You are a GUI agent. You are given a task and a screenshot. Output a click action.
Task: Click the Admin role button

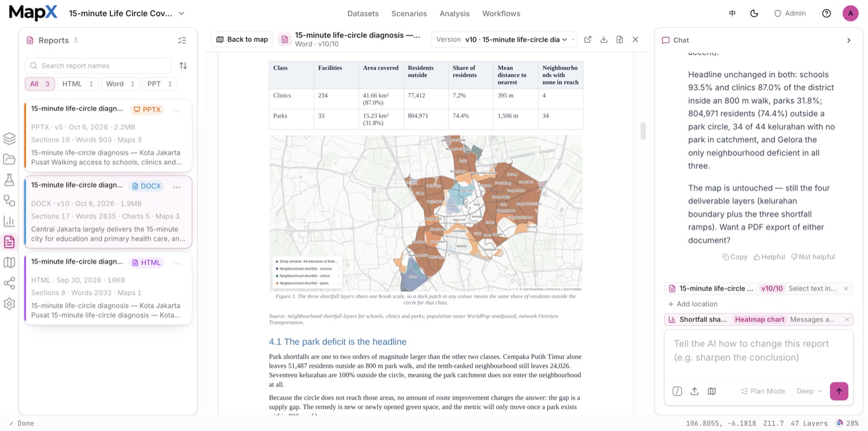pyautogui.click(x=790, y=13)
